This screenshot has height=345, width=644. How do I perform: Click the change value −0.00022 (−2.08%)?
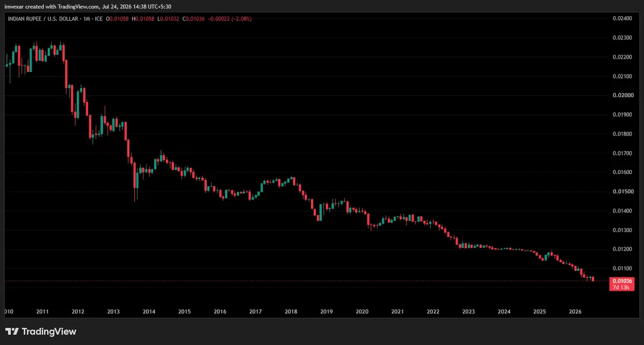click(230, 19)
